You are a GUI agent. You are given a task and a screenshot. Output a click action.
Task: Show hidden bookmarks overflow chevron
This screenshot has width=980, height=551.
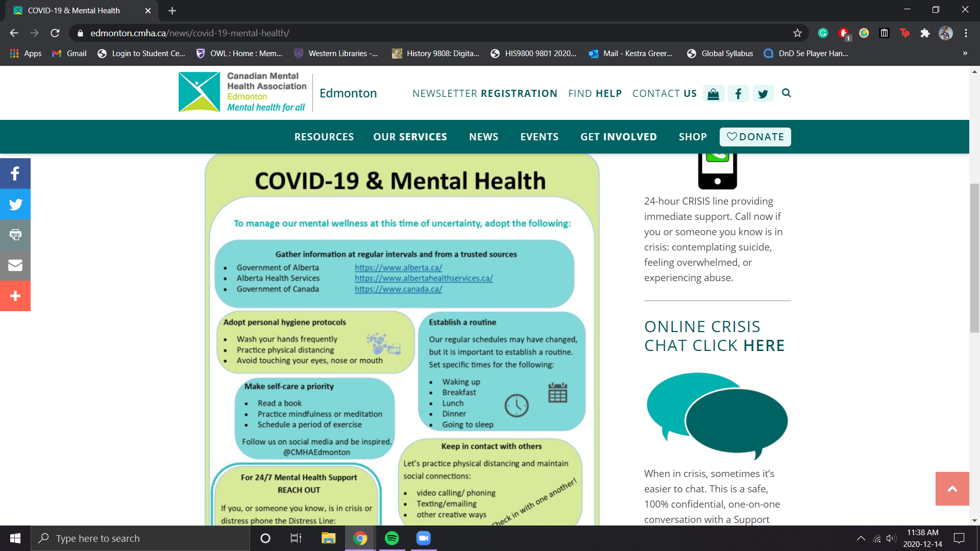tap(965, 53)
